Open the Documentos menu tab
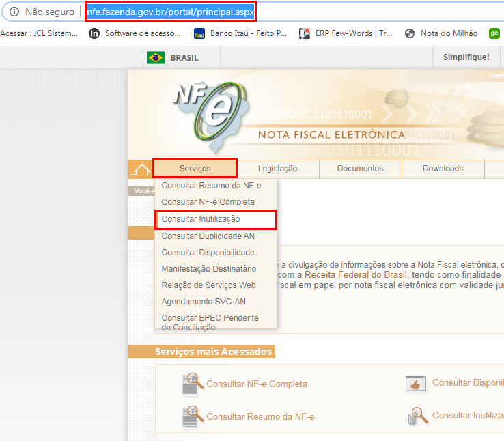This screenshot has width=504, height=441. (361, 169)
